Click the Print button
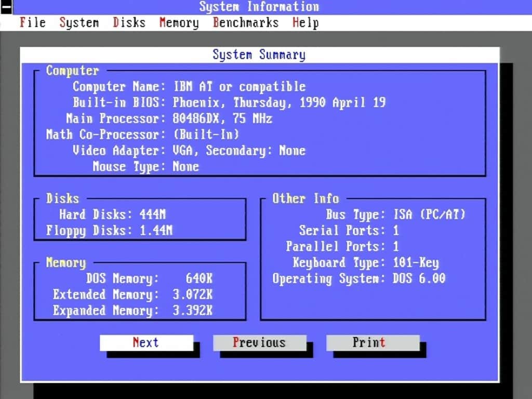532x399 pixels. point(373,343)
